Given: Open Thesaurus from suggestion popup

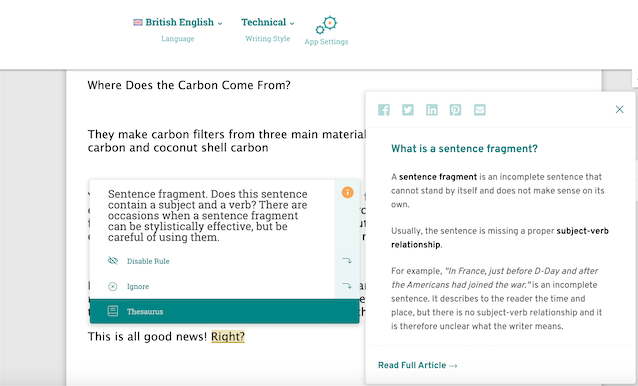Looking at the screenshot, I should [x=225, y=312].
